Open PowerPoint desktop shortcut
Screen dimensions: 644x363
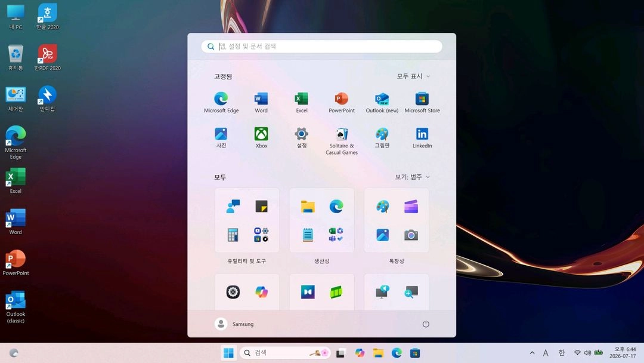pyautogui.click(x=16, y=262)
